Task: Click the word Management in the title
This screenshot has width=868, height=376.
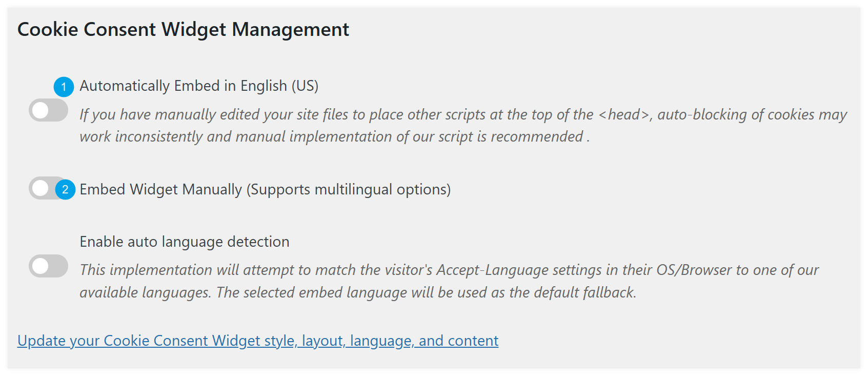Action: (x=290, y=29)
